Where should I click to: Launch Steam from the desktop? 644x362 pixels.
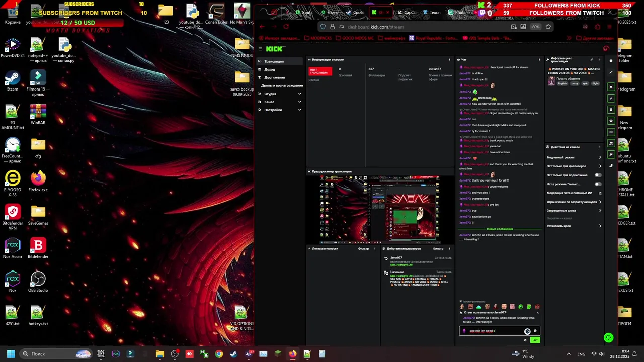pyautogui.click(x=12, y=81)
